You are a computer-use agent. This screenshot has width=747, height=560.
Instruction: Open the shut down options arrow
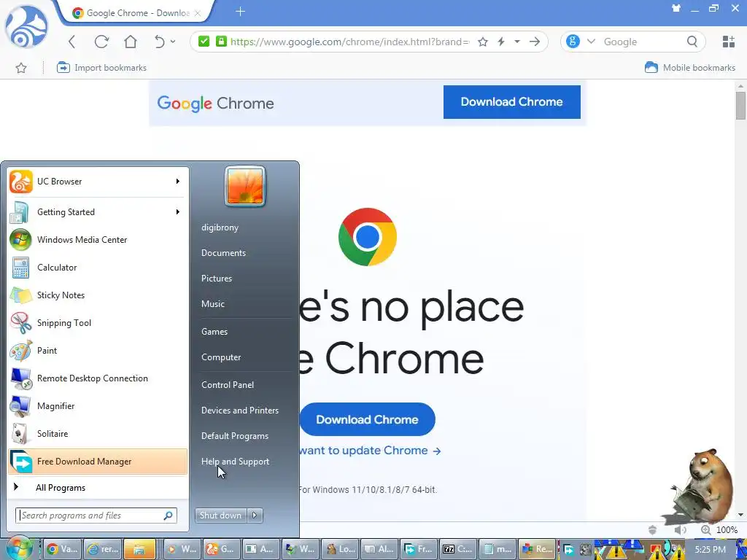click(255, 516)
